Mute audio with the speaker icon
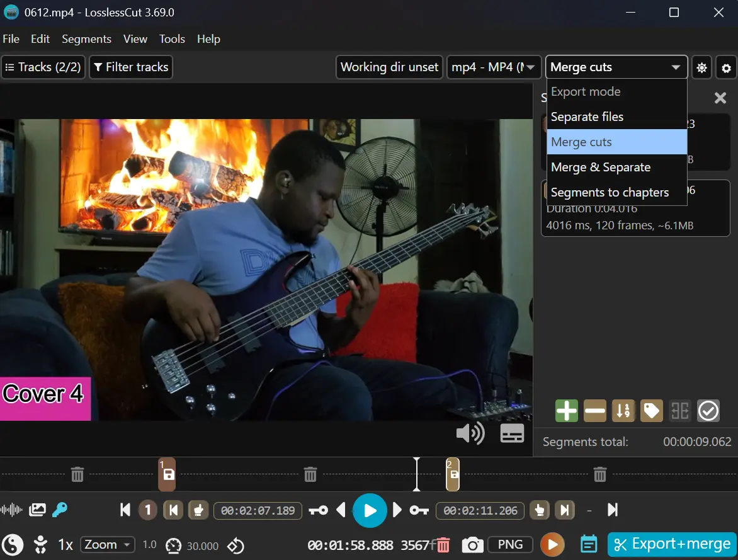Screen dimensions: 738x560 470,433
